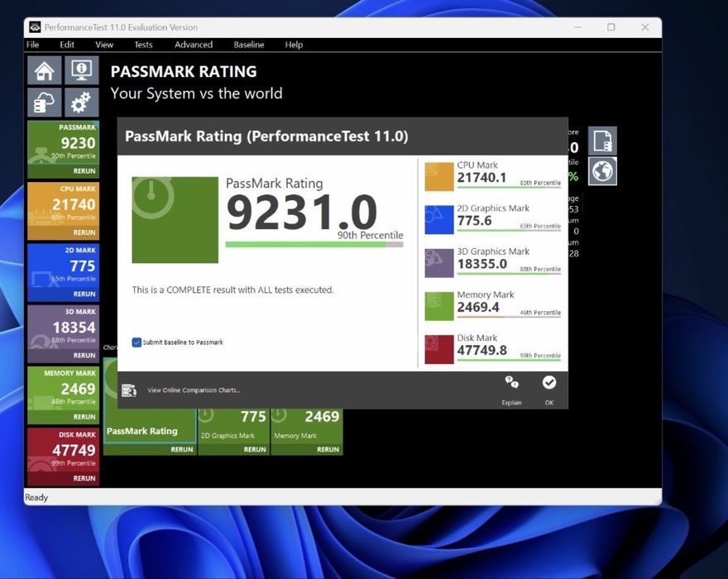Rerun the 2D Mark sidebar test

(84, 294)
